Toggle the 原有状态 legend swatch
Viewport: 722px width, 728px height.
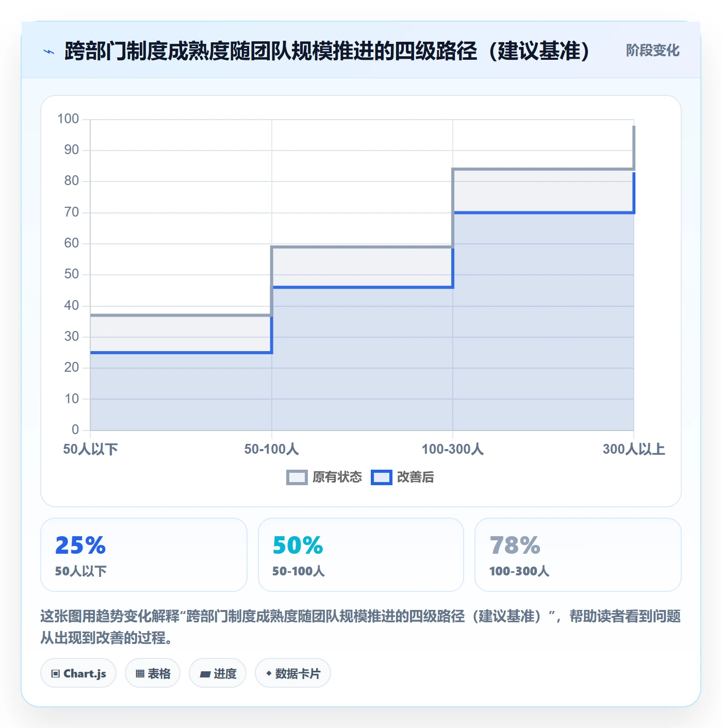point(297,477)
